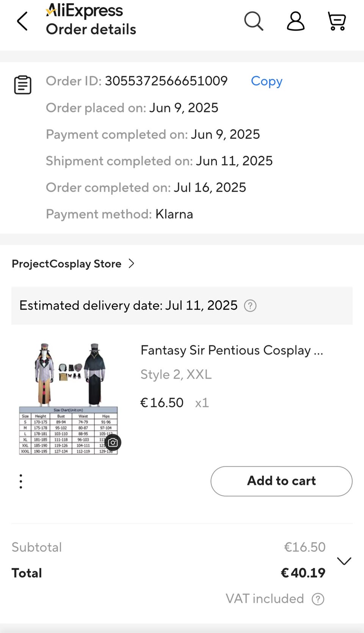Click the order clipboard icon
This screenshot has width=364, height=633.
tap(23, 85)
